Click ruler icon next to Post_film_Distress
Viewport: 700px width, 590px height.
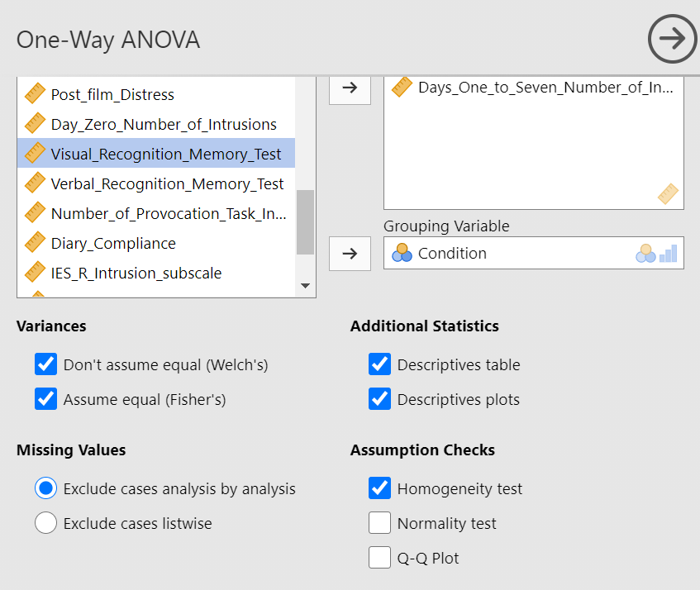click(x=35, y=93)
